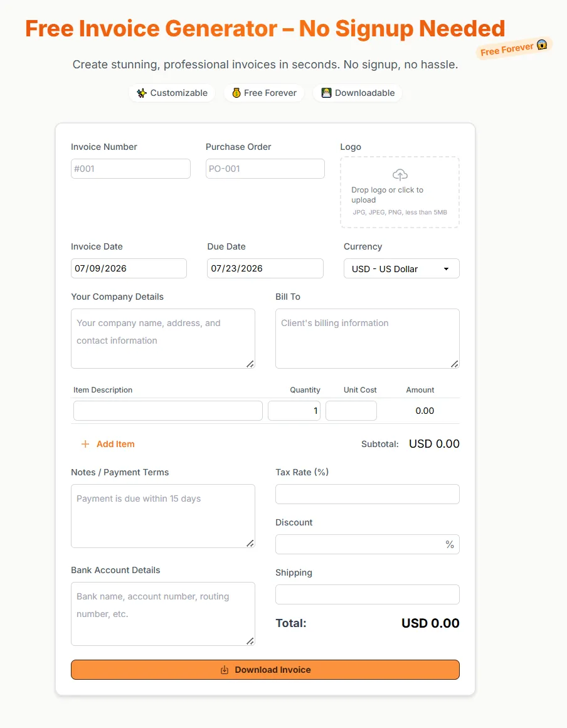The height and width of the screenshot is (728, 567).
Task: Focus the Unit Cost input
Action: [x=351, y=411]
